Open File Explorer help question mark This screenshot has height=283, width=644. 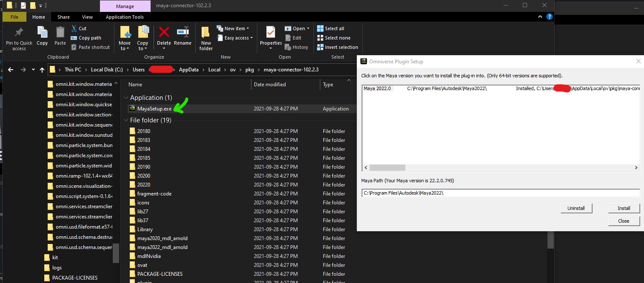pos(550,17)
